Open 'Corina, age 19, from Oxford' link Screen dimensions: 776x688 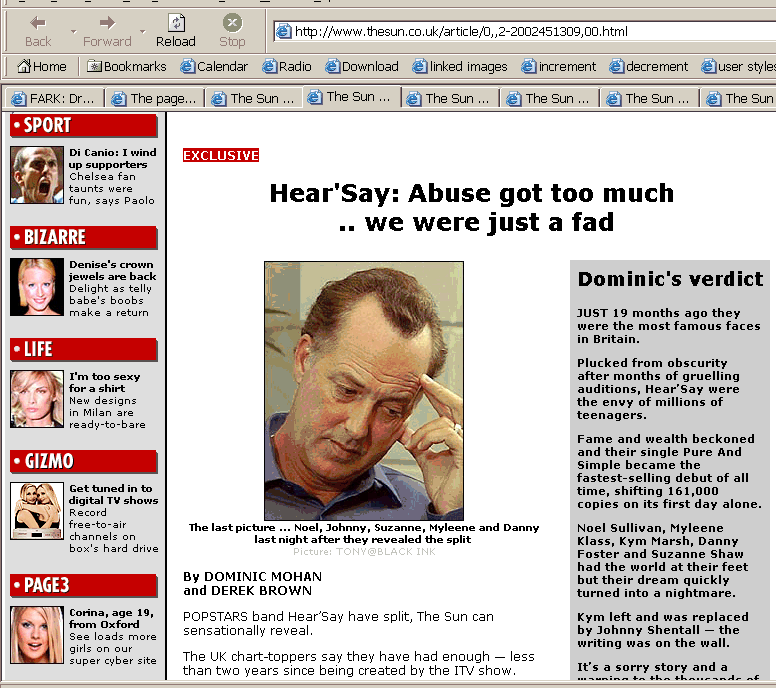(x=111, y=618)
